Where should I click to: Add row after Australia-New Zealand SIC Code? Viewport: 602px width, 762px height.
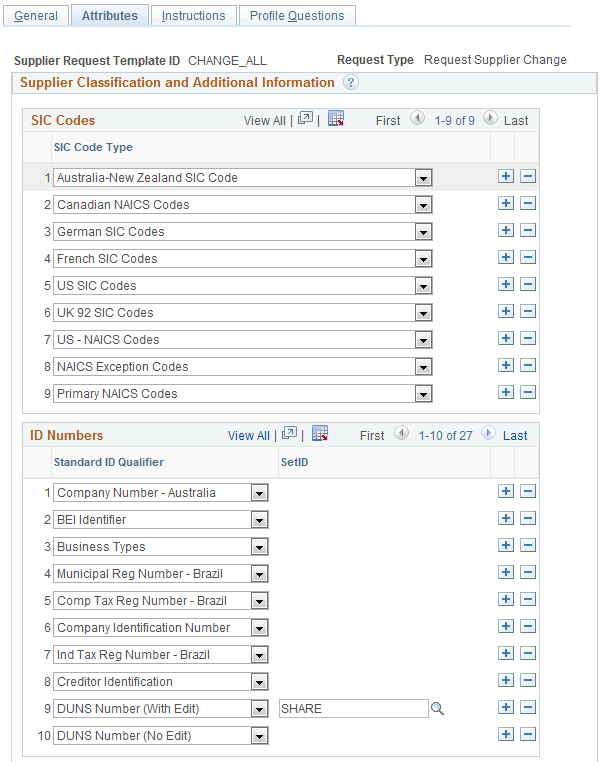coord(506,176)
